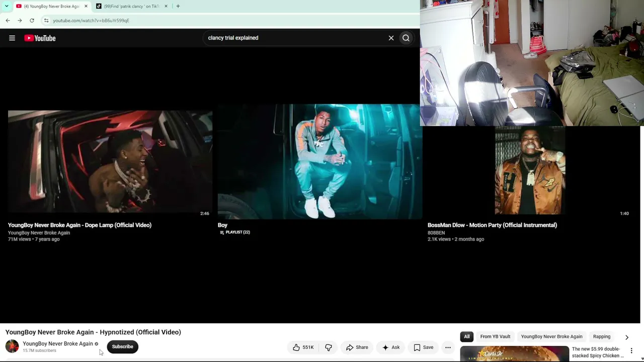Go to the YouTube home logo
The image size is (644, 362).
pyautogui.click(x=40, y=38)
